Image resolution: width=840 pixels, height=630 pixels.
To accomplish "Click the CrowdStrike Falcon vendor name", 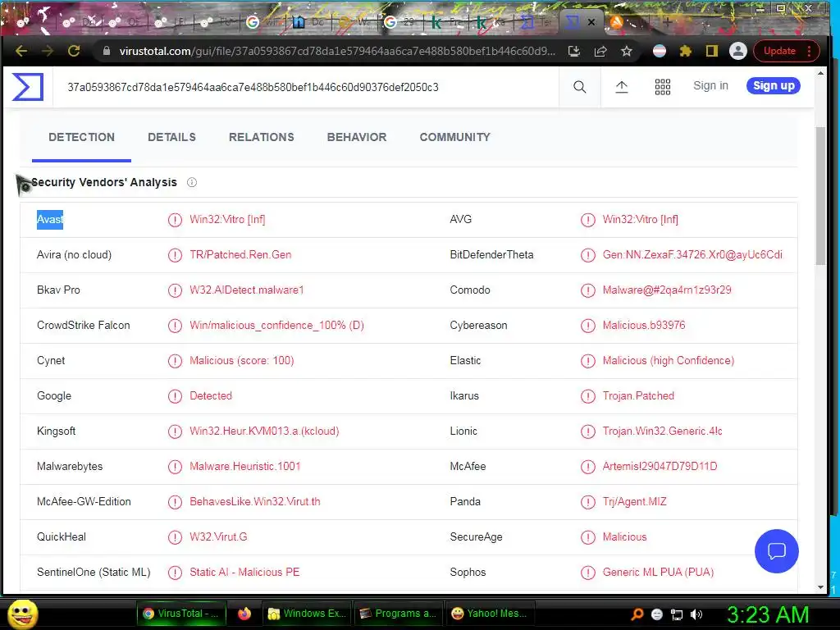I will coord(84,326).
